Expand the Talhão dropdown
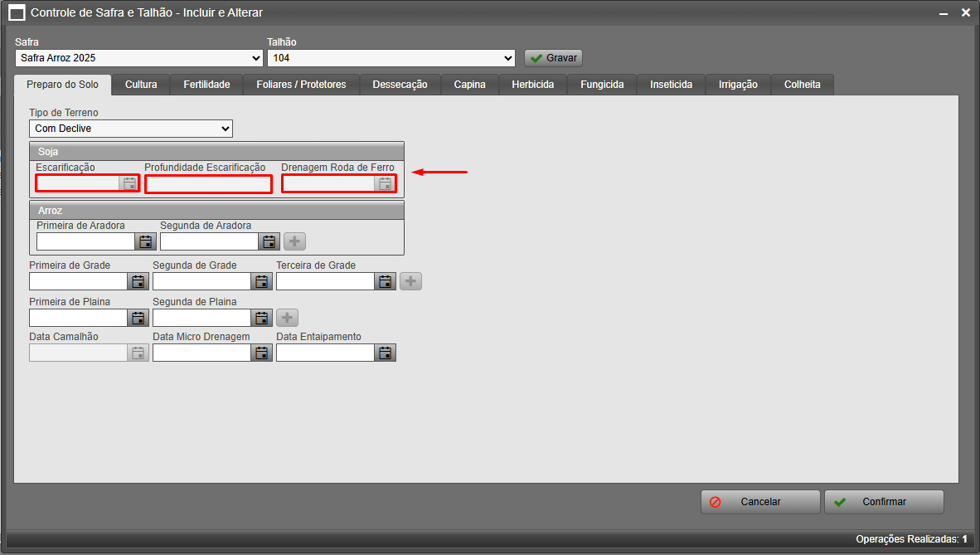The height and width of the screenshot is (555, 980). (x=391, y=58)
